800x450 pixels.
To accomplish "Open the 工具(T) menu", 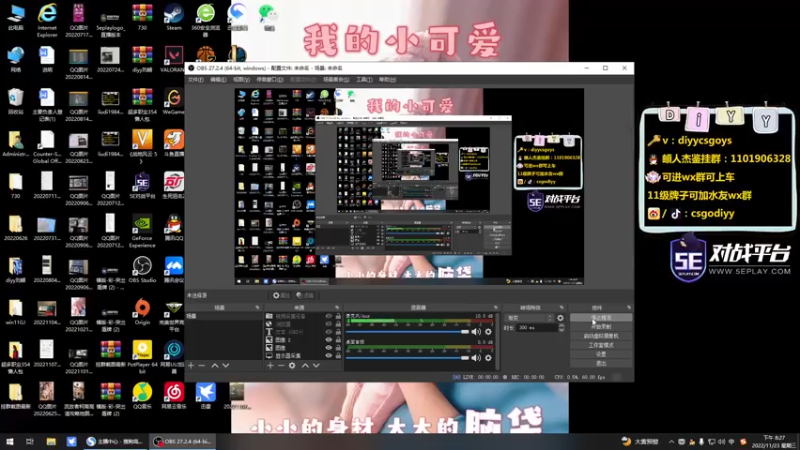I will tap(364, 80).
